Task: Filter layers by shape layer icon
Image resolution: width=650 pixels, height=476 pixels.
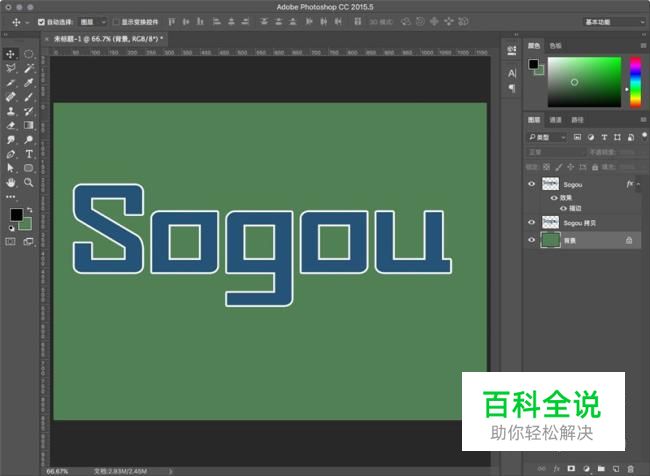Action: (617, 137)
